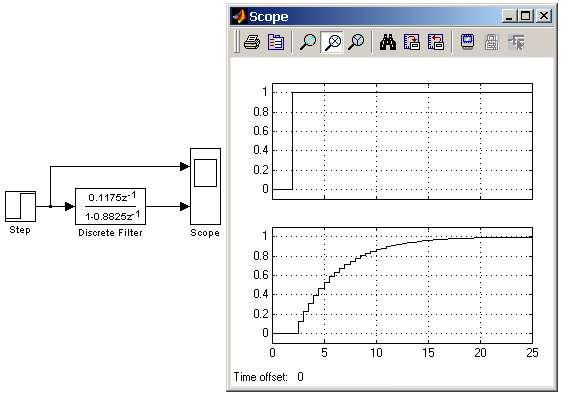Open the Scope Parameters icon

[x=276, y=42]
